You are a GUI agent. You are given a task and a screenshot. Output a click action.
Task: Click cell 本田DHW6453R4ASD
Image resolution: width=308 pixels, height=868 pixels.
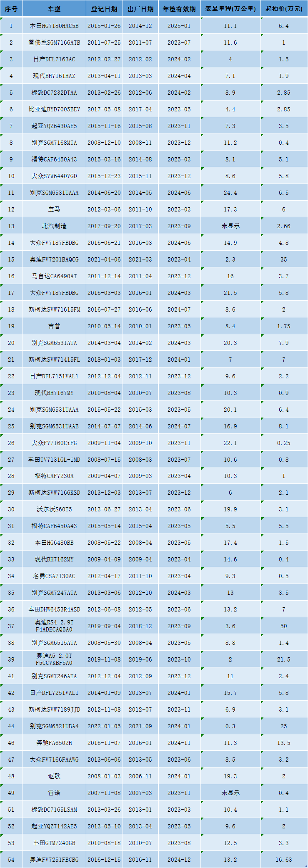click(x=54, y=609)
